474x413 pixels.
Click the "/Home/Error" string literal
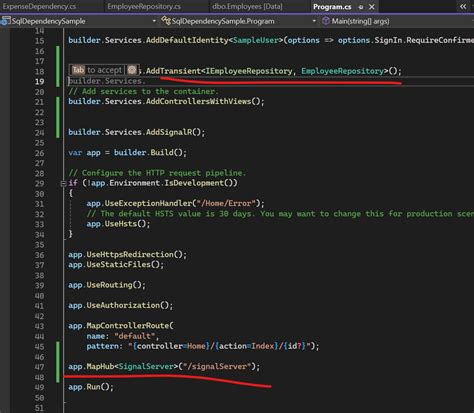point(226,203)
